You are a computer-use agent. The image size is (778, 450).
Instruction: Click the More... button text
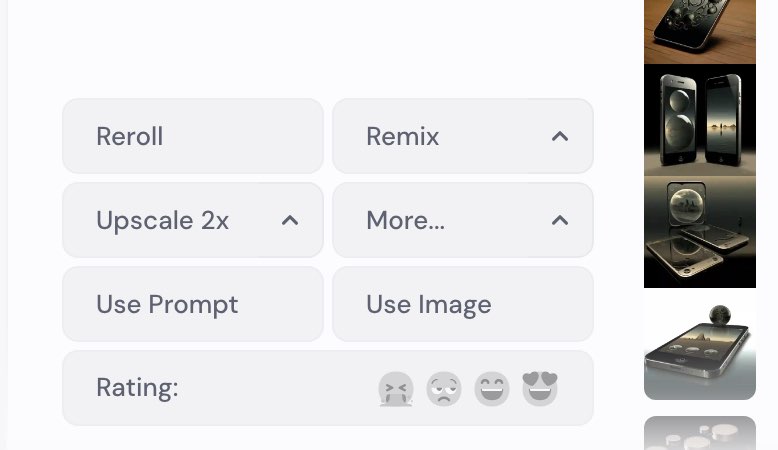pyautogui.click(x=405, y=220)
